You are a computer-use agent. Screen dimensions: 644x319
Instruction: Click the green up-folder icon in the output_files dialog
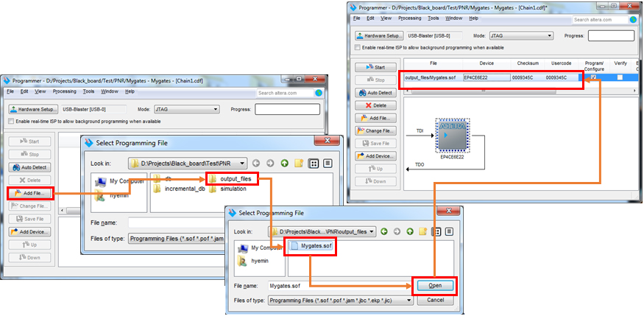click(409, 231)
